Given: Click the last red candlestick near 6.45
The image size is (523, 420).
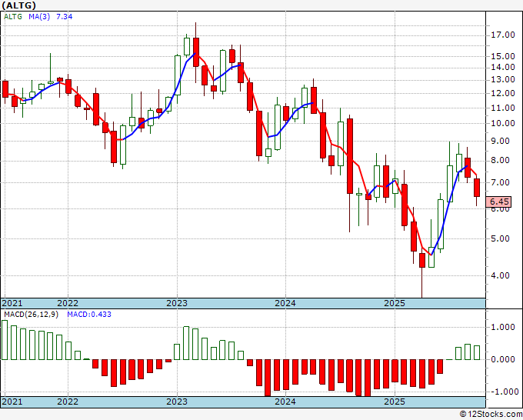Looking at the screenshot, I should pyautogui.click(x=477, y=188).
